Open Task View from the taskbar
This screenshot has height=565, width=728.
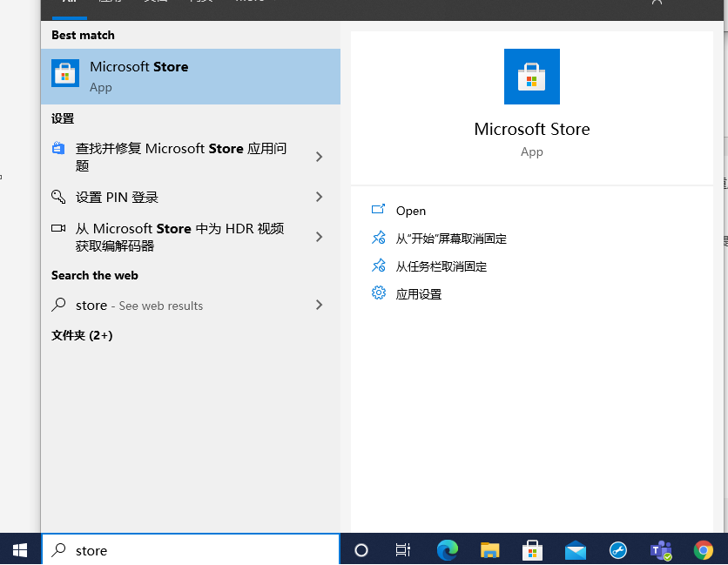click(402, 550)
